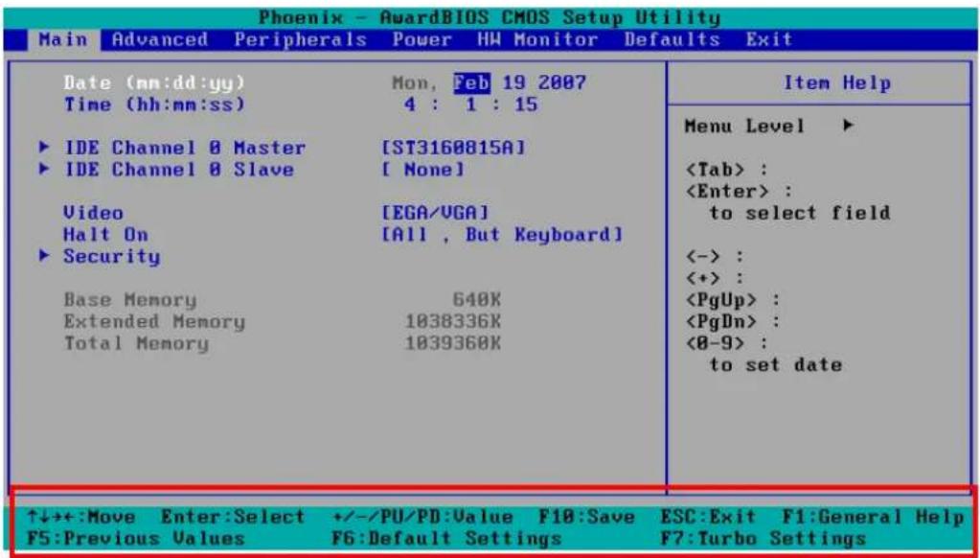
Task: Click the Base Memory label
Action: pos(130,300)
